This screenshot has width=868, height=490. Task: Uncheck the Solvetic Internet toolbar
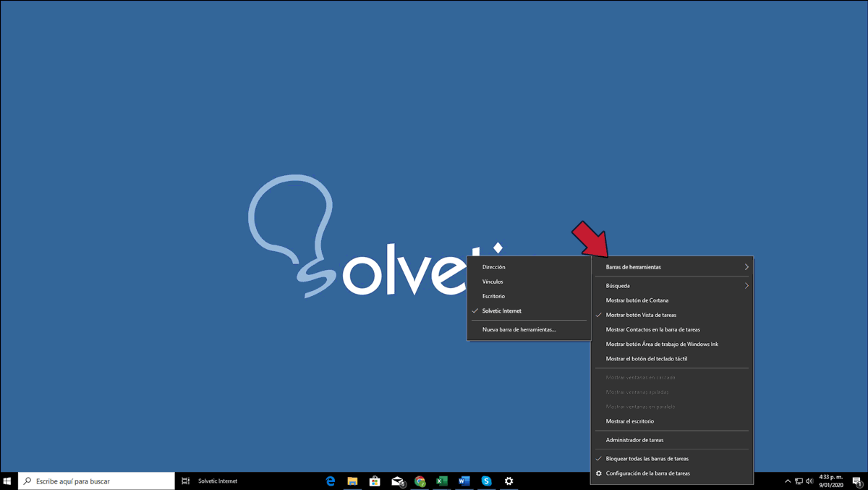pyautogui.click(x=529, y=311)
